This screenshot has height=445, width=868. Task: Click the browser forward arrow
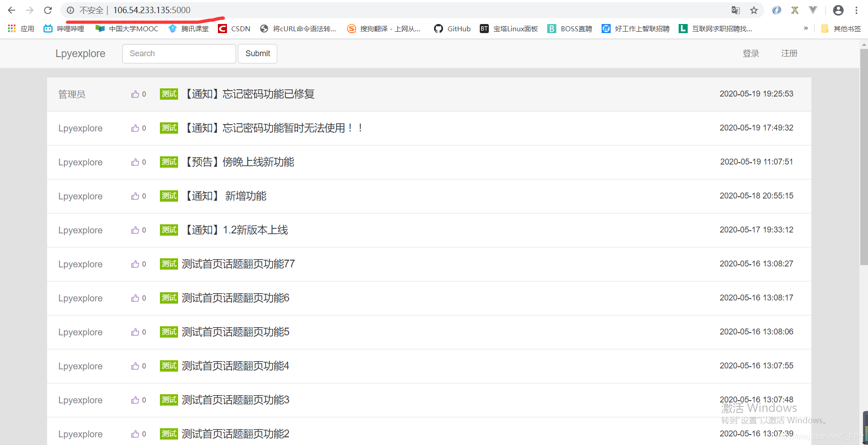(x=30, y=10)
